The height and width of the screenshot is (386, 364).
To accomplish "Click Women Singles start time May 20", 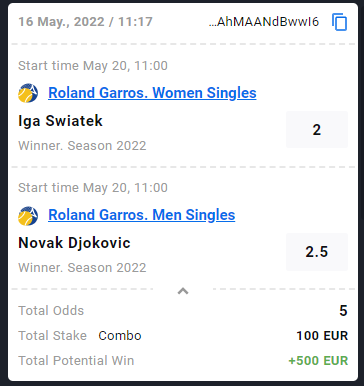I will point(93,66).
